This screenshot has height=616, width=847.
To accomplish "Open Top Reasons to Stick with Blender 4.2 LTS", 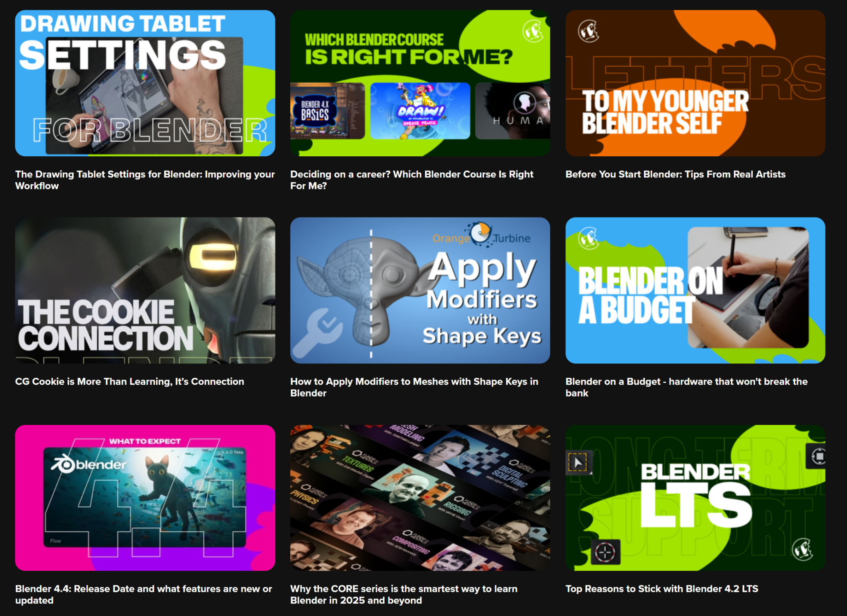I will pyautogui.click(x=661, y=589).
